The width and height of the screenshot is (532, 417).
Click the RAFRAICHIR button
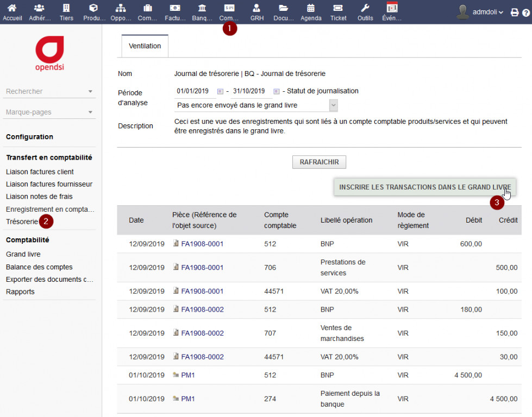319,162
